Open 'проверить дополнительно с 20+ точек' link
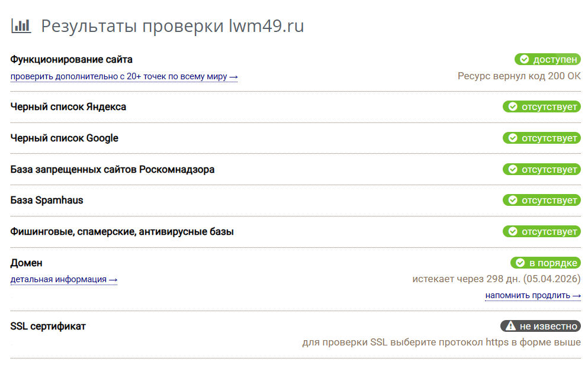 coord(124,76)
